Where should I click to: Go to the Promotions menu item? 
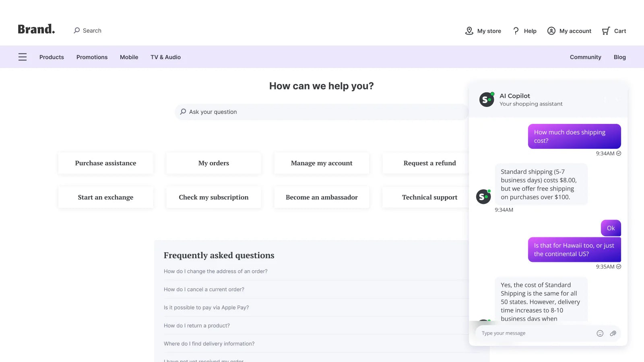pyautogui.click(x=92, y=57)
